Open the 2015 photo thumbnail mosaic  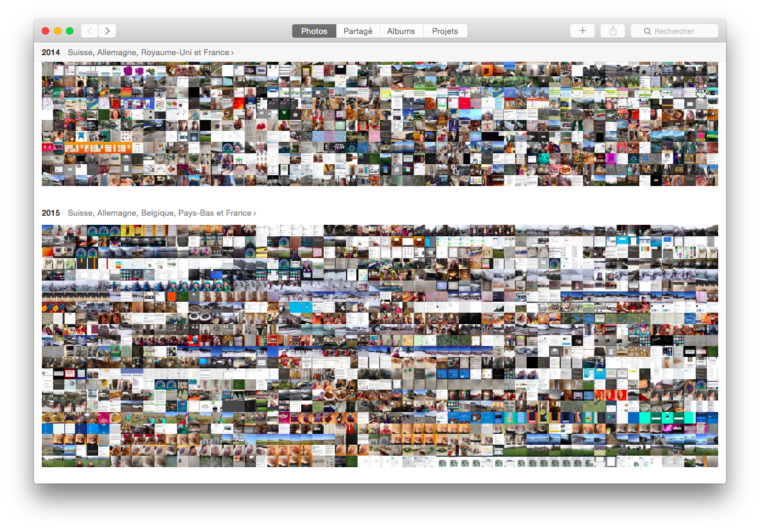[x=379, y=345]
